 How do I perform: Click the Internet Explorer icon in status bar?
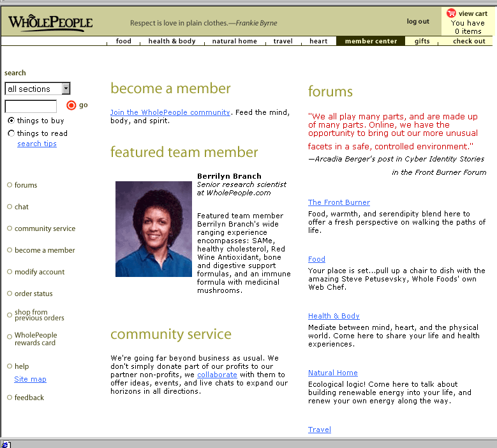pos(5,445)
